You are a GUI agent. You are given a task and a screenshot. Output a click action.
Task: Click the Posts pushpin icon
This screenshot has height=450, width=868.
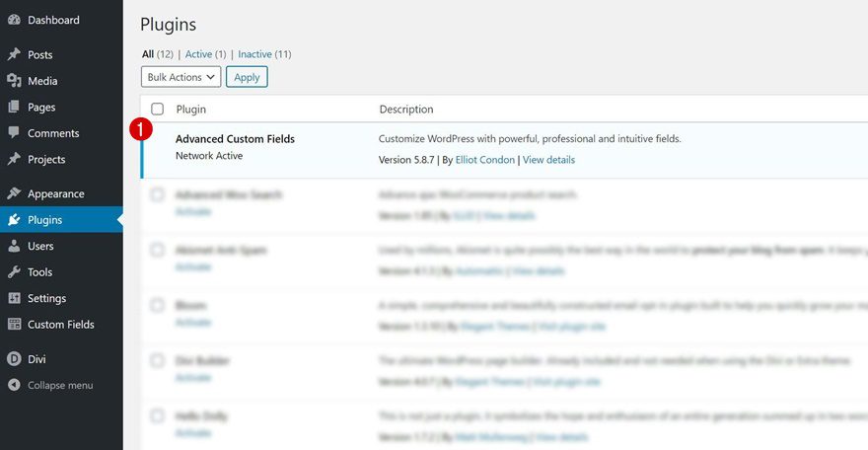[x=14, y=54]
